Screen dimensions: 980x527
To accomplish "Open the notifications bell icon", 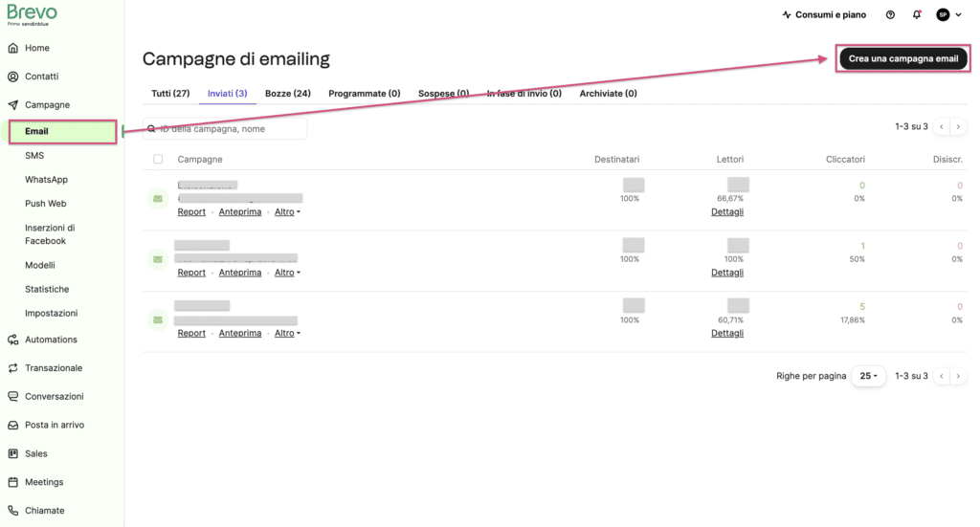I will pos(916,14).
